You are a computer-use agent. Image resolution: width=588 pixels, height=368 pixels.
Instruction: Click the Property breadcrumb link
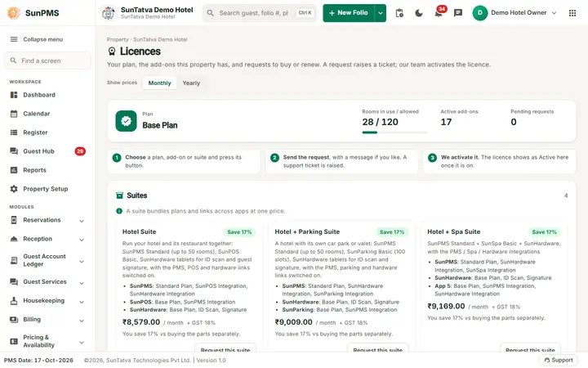click(x=118, y=39)
